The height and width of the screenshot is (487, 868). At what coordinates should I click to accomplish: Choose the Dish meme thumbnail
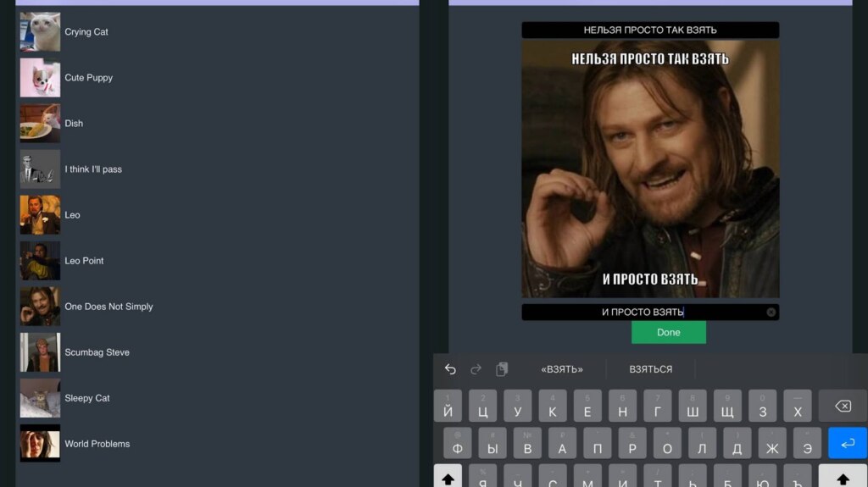[x=40, y=124]
